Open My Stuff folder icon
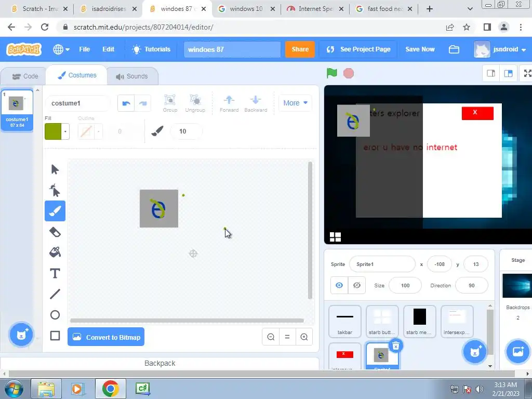This screenshot has height=399, width=532. click(x=454, y=49)
